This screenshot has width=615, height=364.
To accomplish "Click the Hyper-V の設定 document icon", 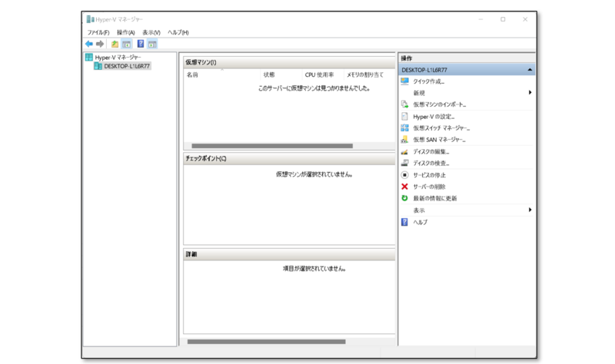I will click(405, 117).
